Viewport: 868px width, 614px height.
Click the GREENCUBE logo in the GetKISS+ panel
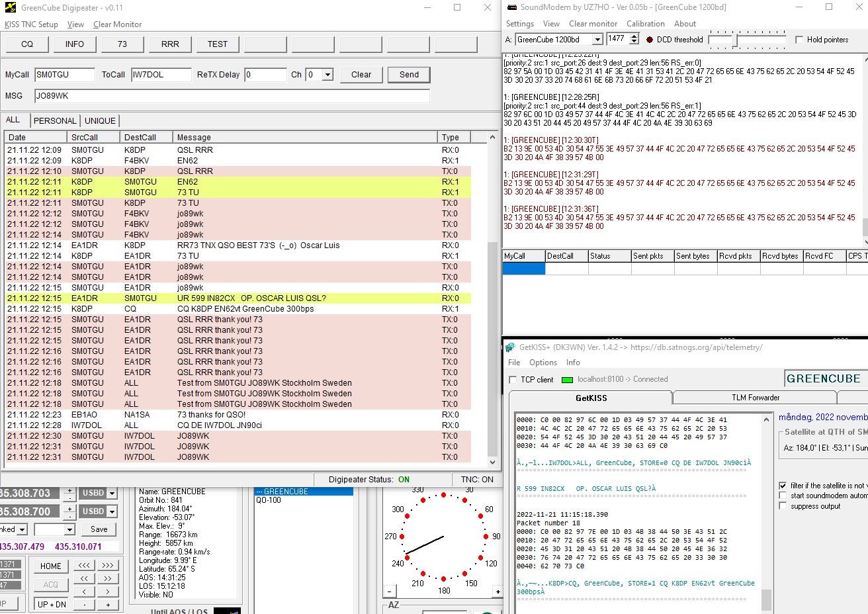(824, 378)
